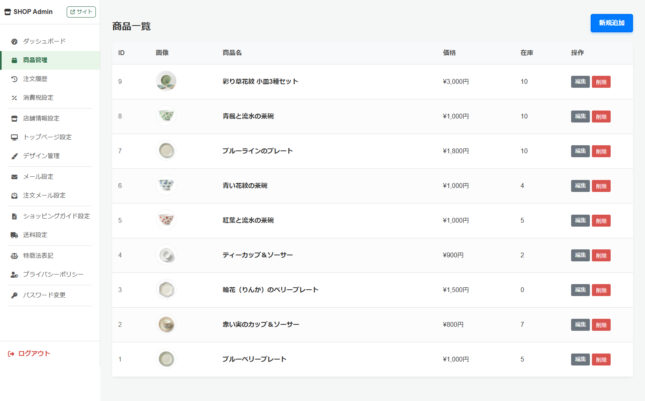Click the 在庫 column header

(527, 53)
